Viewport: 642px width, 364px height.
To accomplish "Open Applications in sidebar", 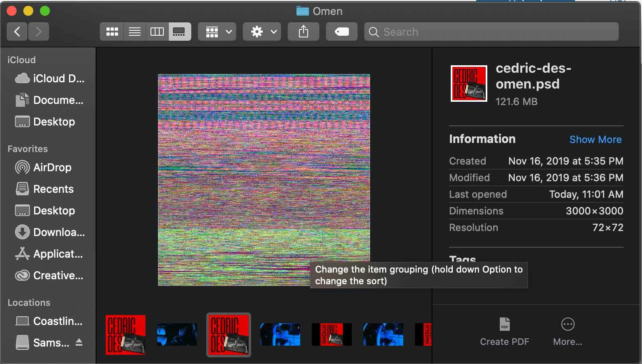I will point(49,253).
